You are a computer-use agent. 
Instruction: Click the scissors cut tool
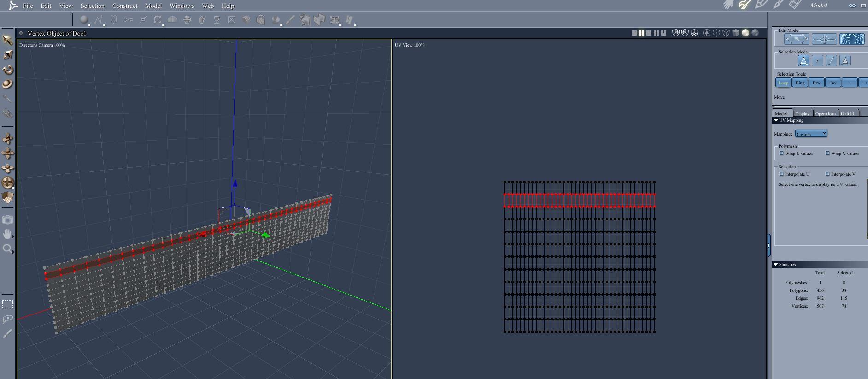pyautogui.click(x=128, y=20)
